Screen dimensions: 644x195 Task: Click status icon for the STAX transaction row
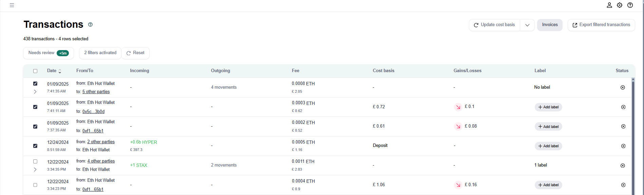pos(623,166)
